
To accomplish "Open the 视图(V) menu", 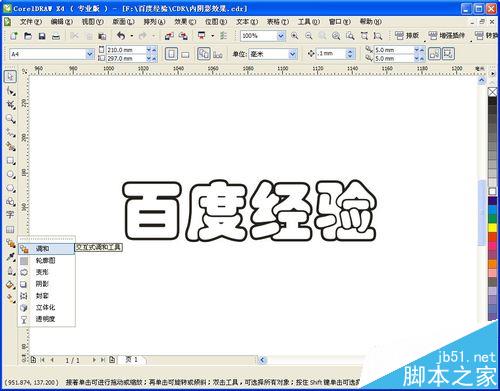I will point(93,22).
